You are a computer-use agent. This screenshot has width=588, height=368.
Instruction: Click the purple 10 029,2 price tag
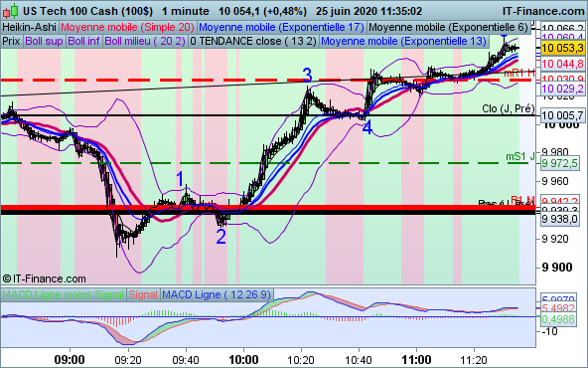point(563,89)
